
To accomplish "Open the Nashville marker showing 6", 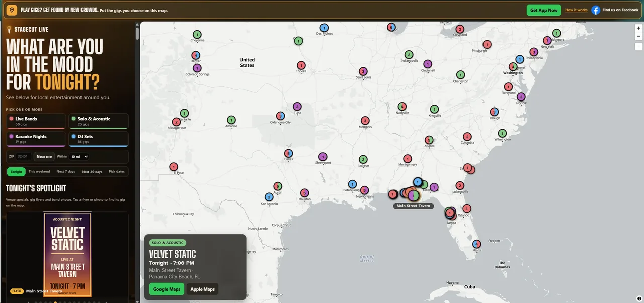I will point(401,107).
